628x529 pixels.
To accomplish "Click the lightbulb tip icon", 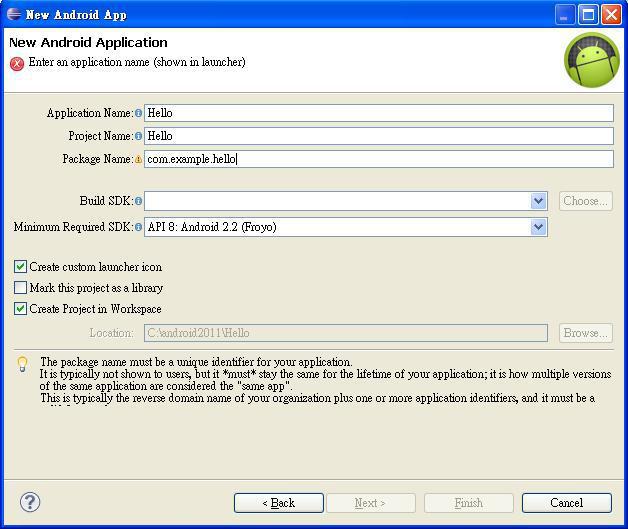I will 22,365.
